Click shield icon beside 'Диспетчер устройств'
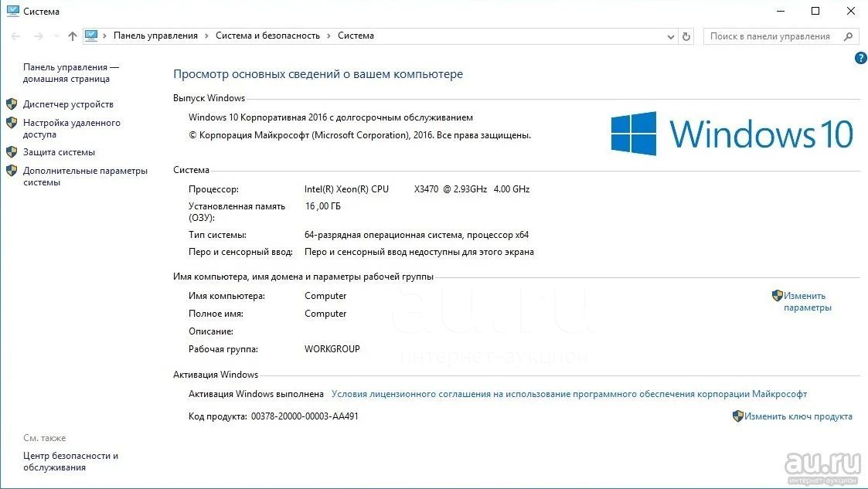868x489 pixels. click(12, 104)
